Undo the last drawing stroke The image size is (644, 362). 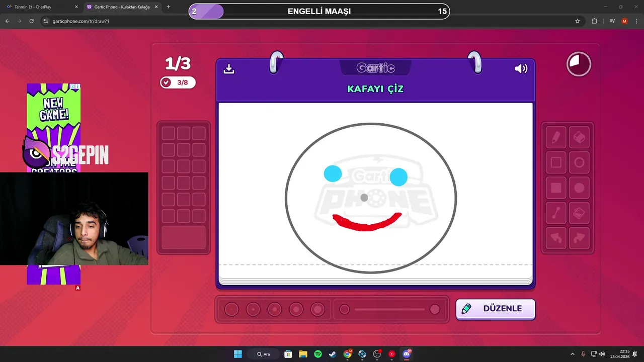pos(556,238)
